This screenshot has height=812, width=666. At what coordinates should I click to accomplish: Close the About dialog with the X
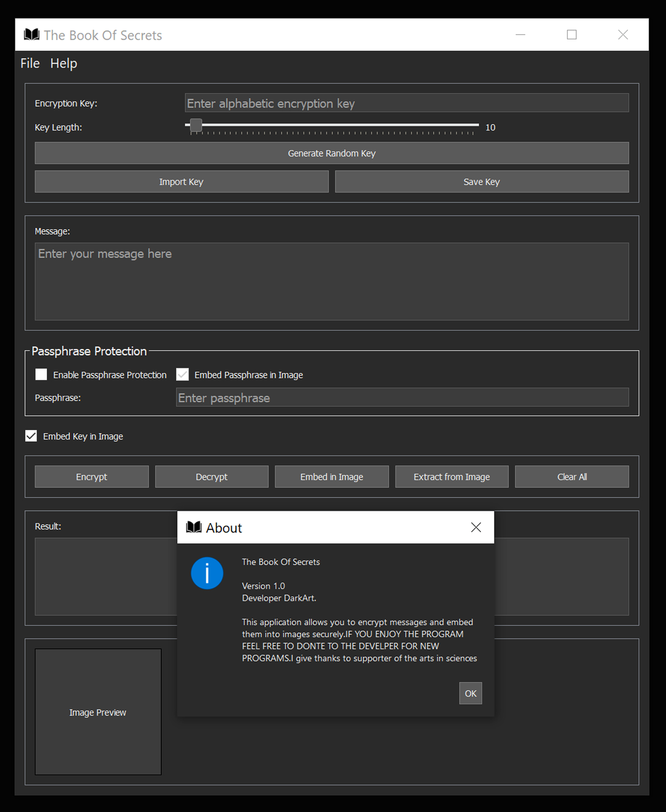tap(476, 527)
